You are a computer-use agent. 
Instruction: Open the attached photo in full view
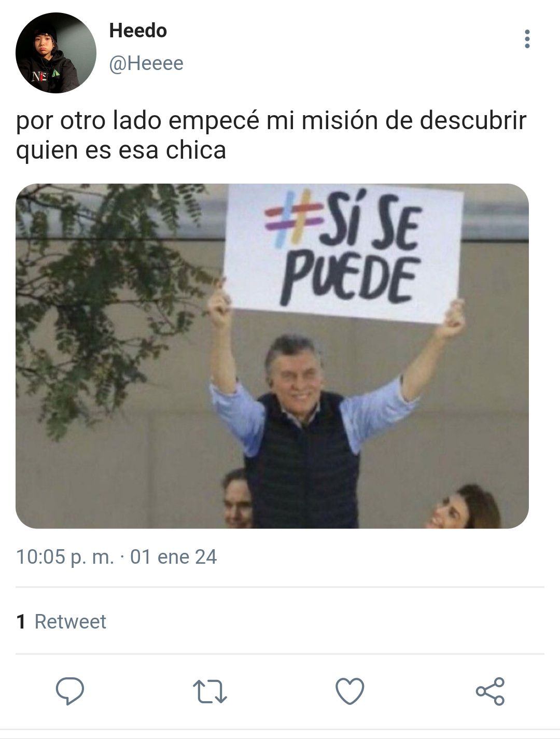coord(272,356)
